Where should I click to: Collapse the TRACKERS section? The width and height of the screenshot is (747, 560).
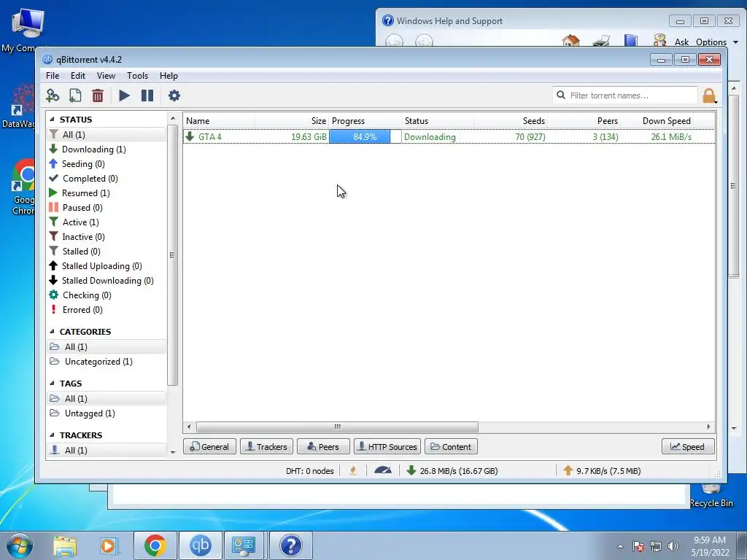tap(52, 435)
